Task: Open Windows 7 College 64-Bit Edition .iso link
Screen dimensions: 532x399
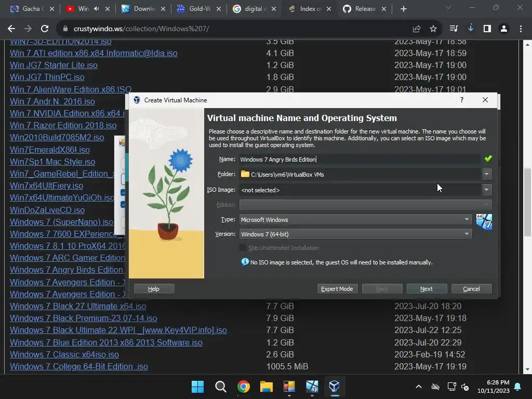Action: point(79,367)
